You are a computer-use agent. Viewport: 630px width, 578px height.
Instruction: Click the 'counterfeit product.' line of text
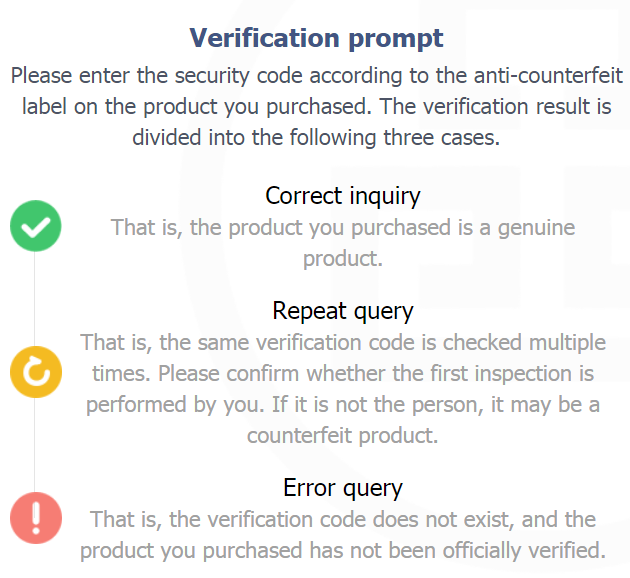[x=343, y=436]
